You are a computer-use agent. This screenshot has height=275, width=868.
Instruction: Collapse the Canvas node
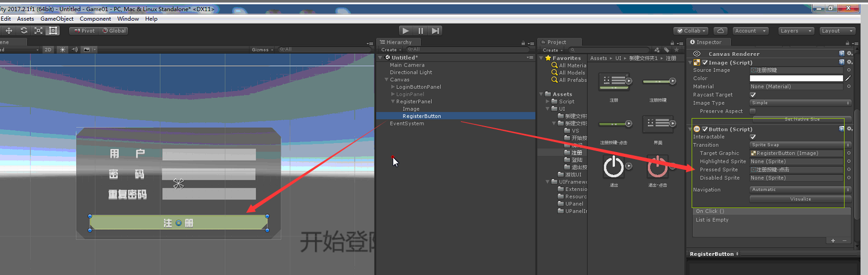[386, 80]
